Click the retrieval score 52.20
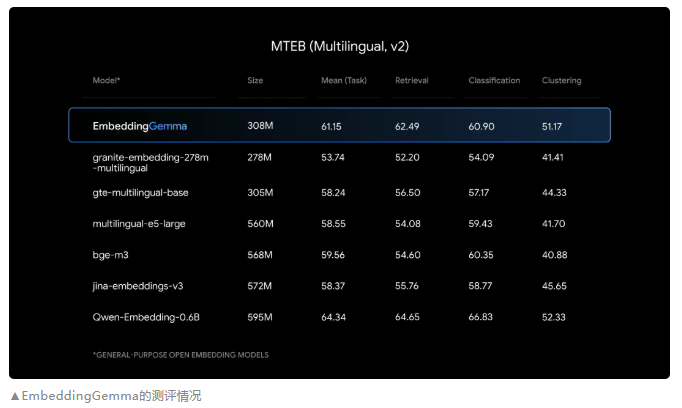Viewport: 682px width, 408px height. click(x=407, y=157)
